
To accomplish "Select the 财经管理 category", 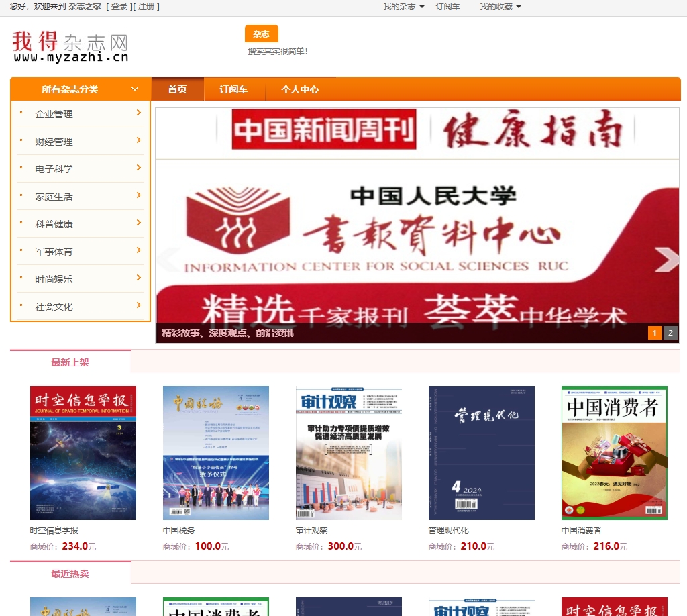I will click(54, 142).
